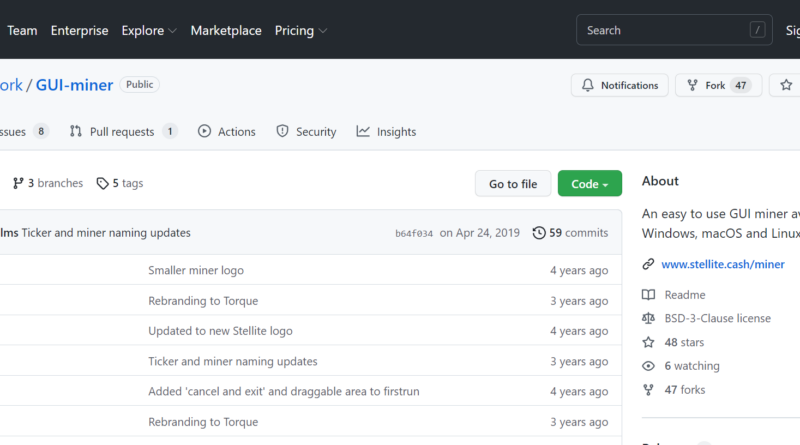The width and height of the screenshot is (800, 445).
Task: Click the branches icon next to 3 branches
Action: (x=18, y=184)
